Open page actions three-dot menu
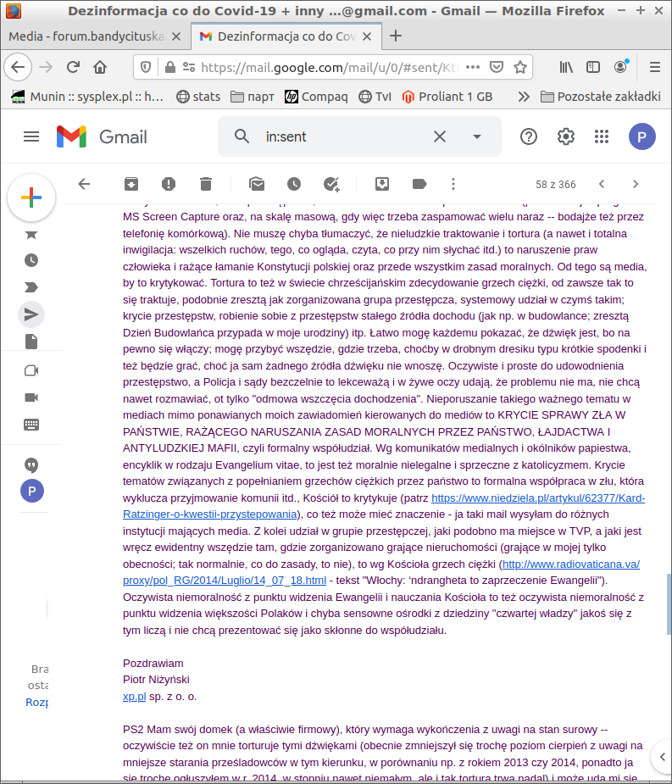Screen dimensions: 672x784 point(473,66)
